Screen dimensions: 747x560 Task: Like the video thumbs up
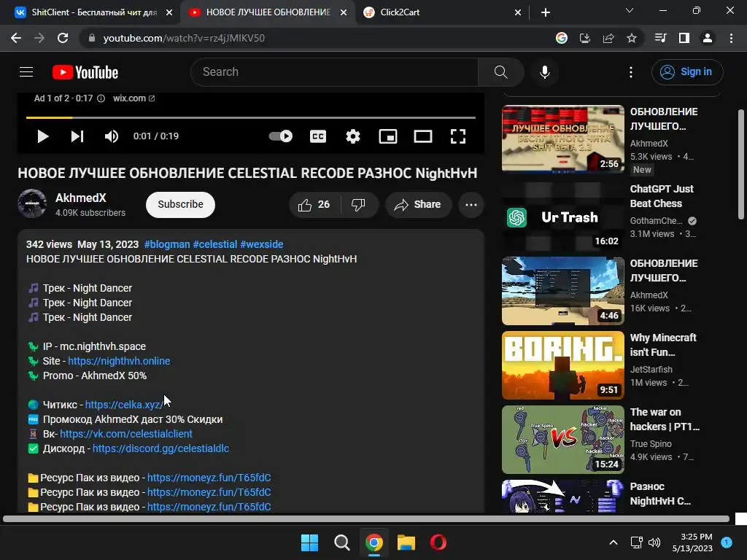pyautogui.click(x=314, y=205)
